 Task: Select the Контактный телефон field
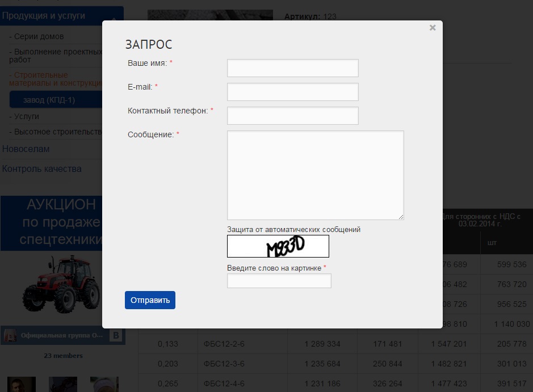coord(293,116)
